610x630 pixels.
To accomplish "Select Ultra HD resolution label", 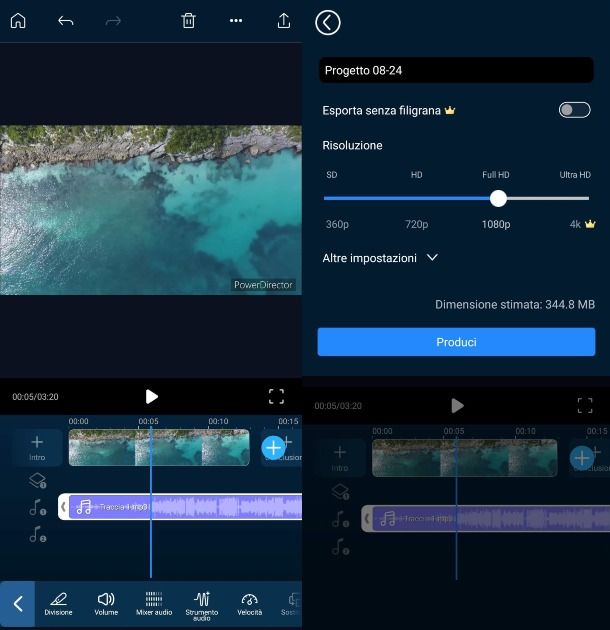I will [x=575, y=175].
